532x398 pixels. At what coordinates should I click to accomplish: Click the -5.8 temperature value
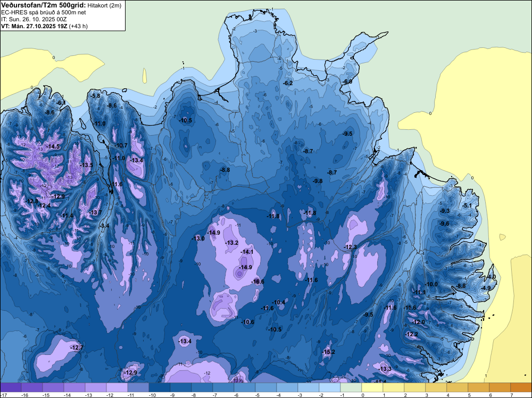click(96, 96)
